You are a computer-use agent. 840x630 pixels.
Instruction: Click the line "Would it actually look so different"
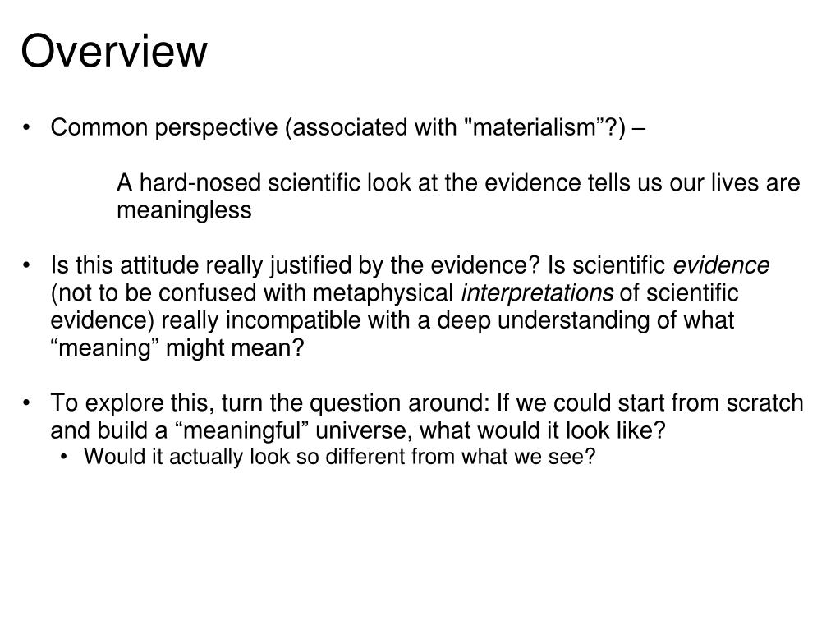pyautogui.click(x=340, y=457)
